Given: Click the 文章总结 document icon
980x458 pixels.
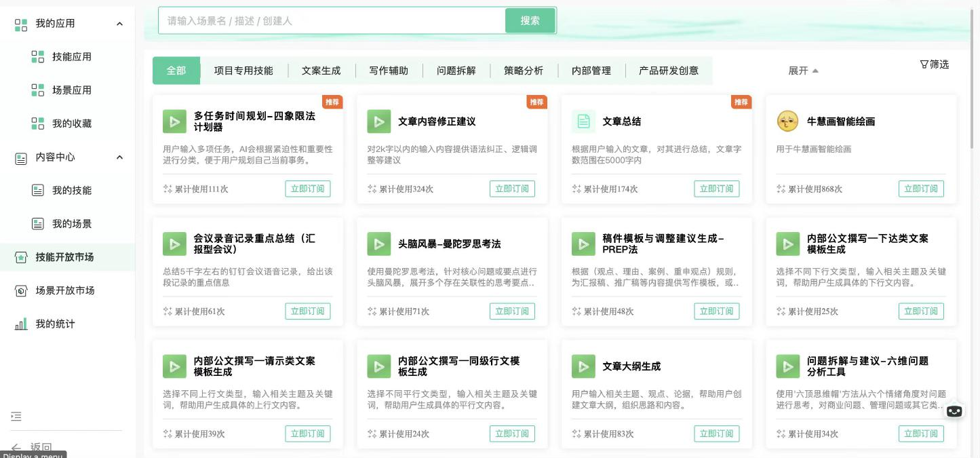Looking at the screenshot, I should 583,121.
